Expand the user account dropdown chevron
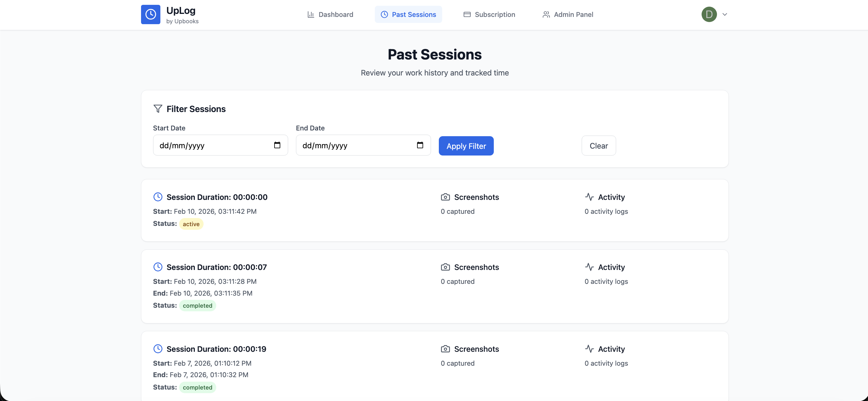Screen dimensions: 868x401 725,14
